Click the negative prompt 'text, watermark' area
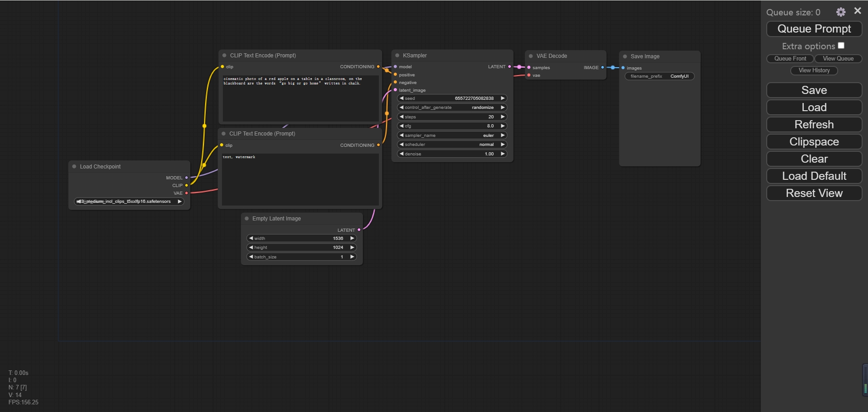The height and width of the screenshot is (412, 868). pyautogui.click(x=300, y=179)
